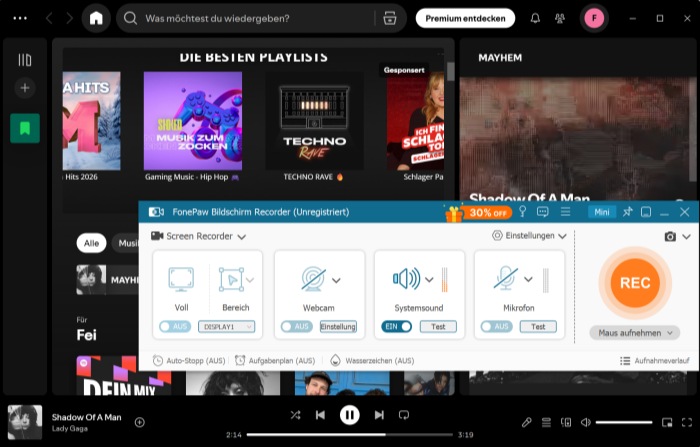Screen dimensions: 700x447
Task: Switch FonePaw to Mini mode
Action: tap(602, 212)
